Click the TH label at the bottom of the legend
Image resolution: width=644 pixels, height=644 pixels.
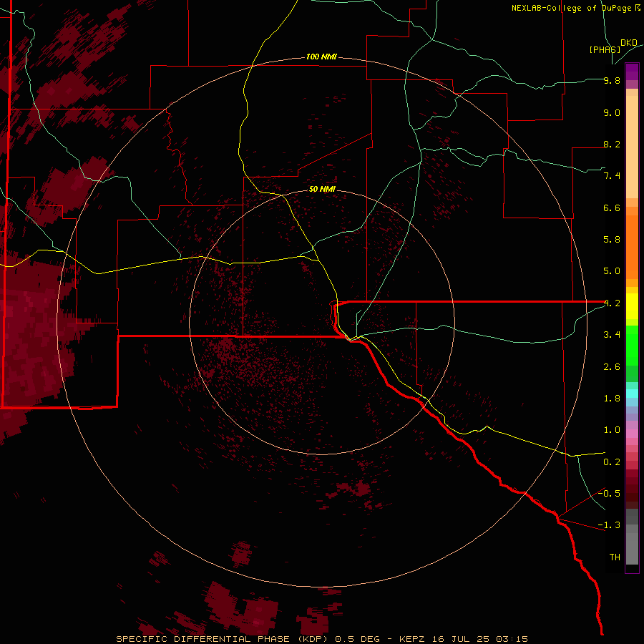[x=615, y=557]
